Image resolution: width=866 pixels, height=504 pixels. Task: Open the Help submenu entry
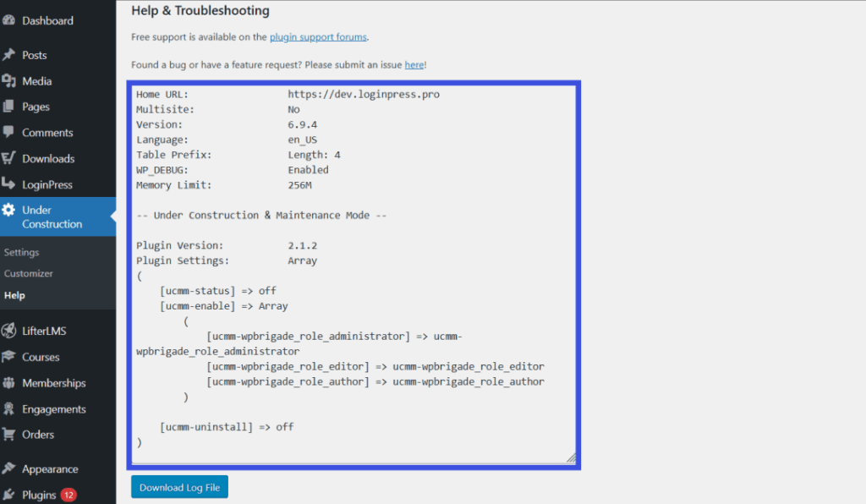tap(15, 295)
